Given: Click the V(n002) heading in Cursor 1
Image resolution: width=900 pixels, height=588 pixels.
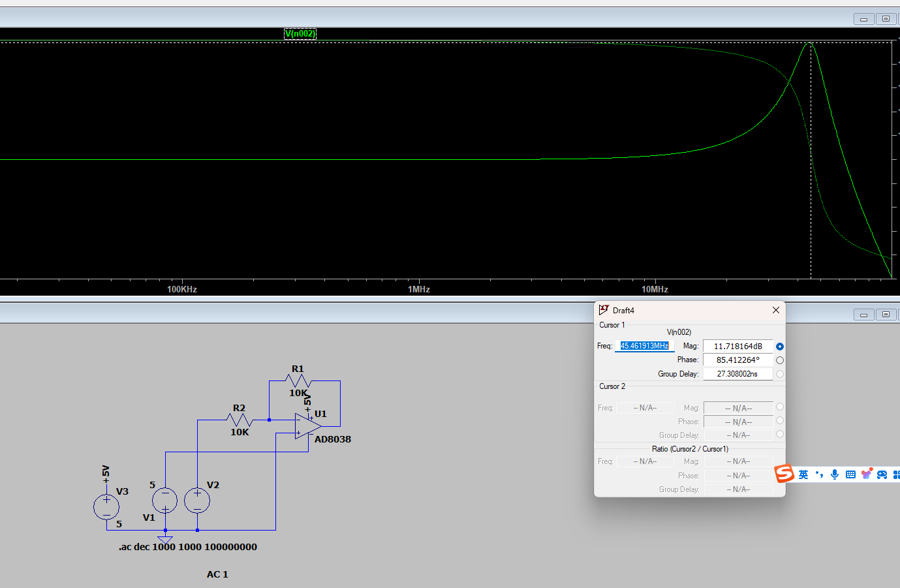Looking at the screenshot, I should tap(679, 332).
